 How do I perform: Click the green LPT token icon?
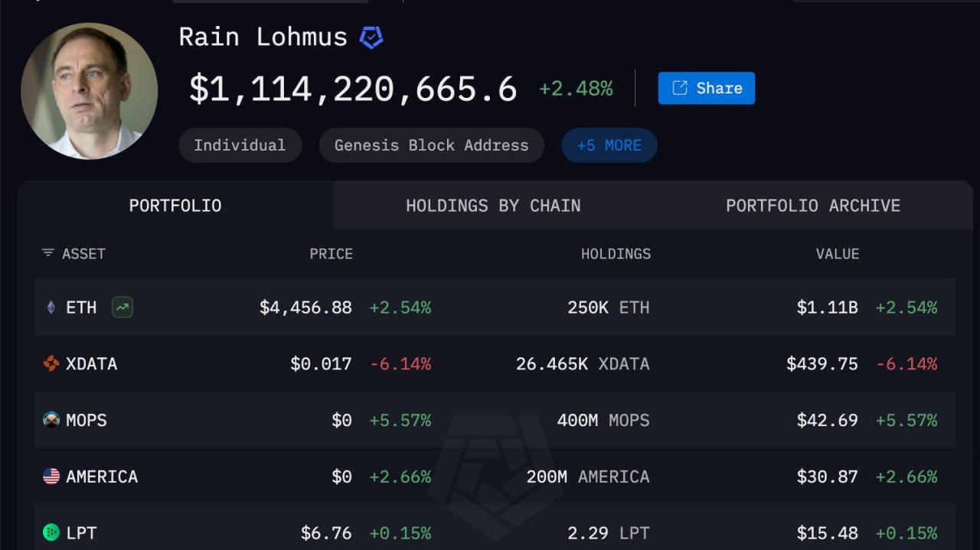(x=51, y=532)
